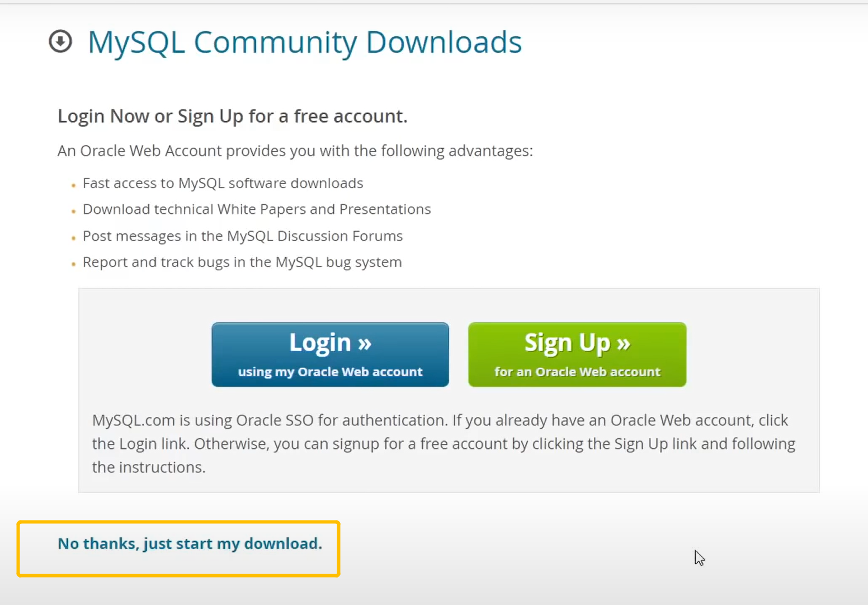This screenshot has height=605, width=868.
Task: Click the Oracle SSO authentication paragraph
Action: click(443, 444)
